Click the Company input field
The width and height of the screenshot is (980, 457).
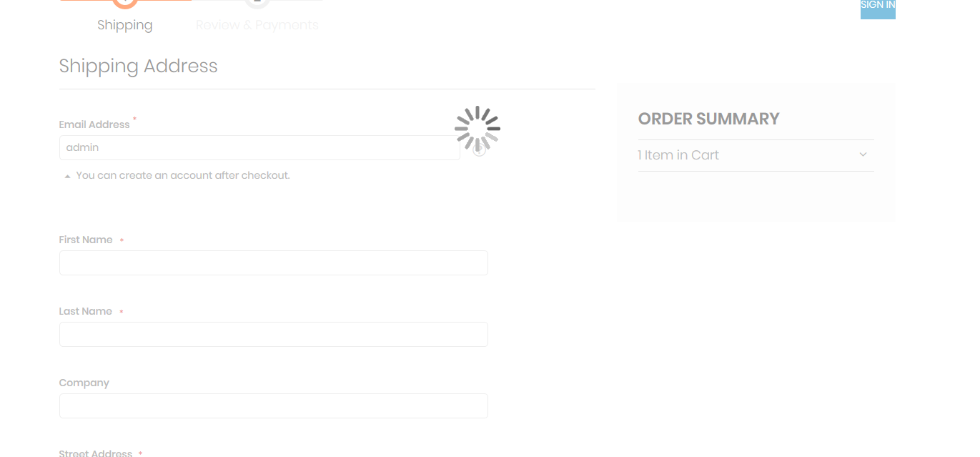pyautogui.click(x=273, y=406)
